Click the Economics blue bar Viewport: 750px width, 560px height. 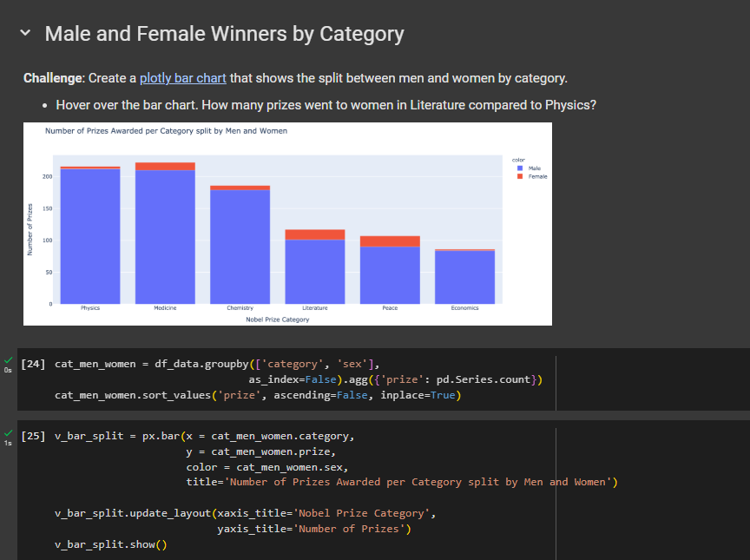[x=465, y=277]
